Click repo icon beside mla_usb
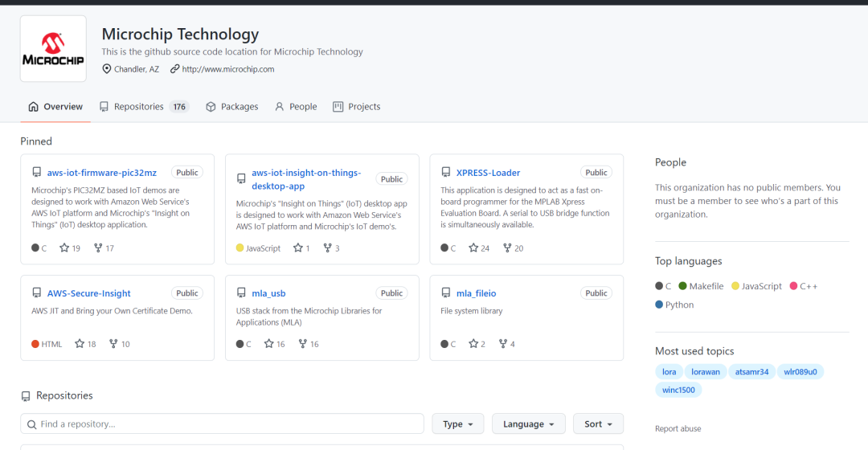This screenshot has height=450, width=868. 241,292
